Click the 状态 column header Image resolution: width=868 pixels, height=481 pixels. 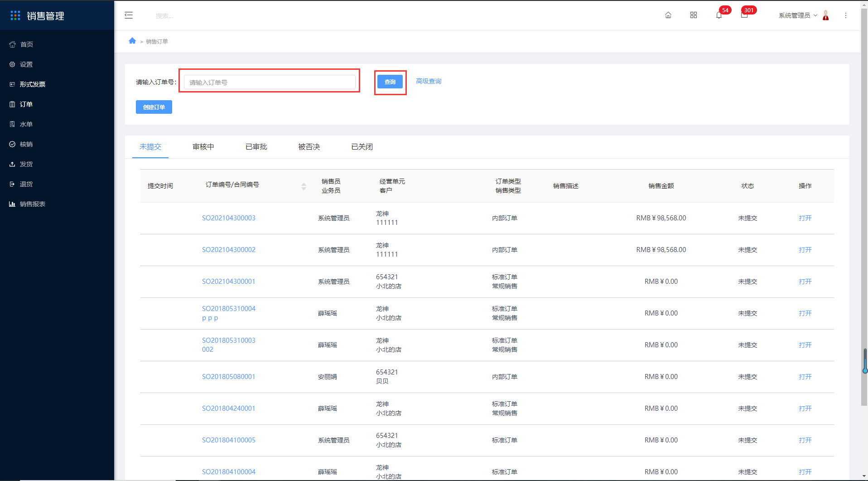click(747, 186)
